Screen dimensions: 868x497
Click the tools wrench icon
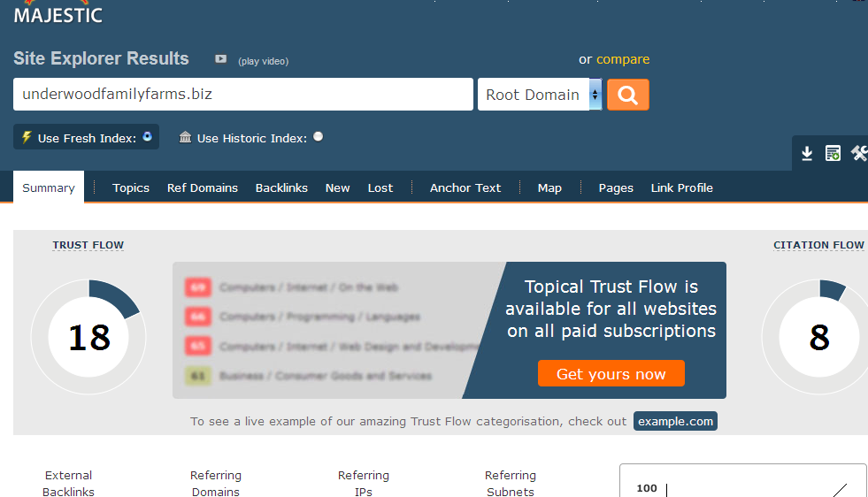coord(859,153)
